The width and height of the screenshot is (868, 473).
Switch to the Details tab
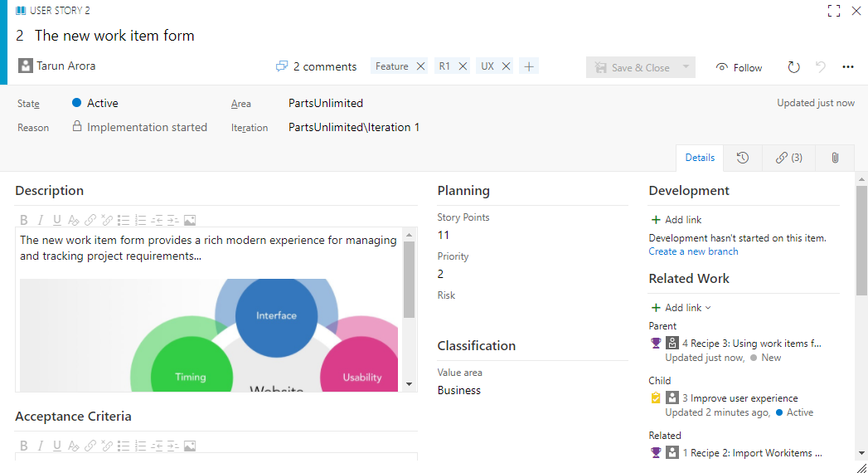[x=700, y=158]
